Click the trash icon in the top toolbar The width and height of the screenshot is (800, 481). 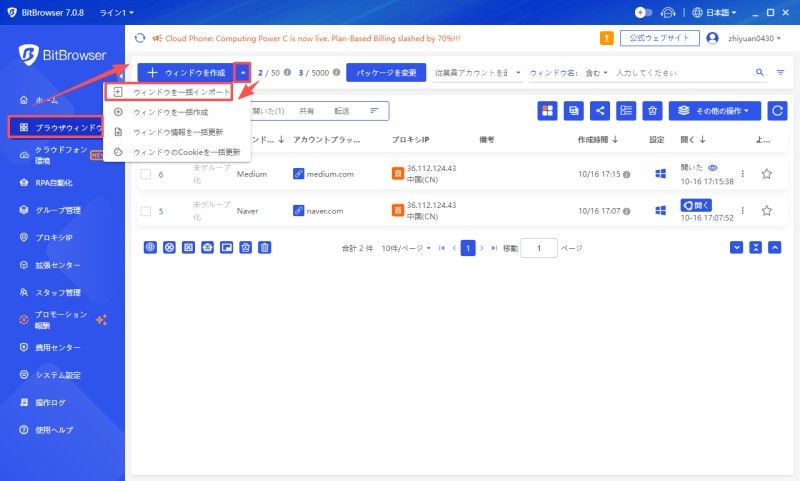coord(651,111)
